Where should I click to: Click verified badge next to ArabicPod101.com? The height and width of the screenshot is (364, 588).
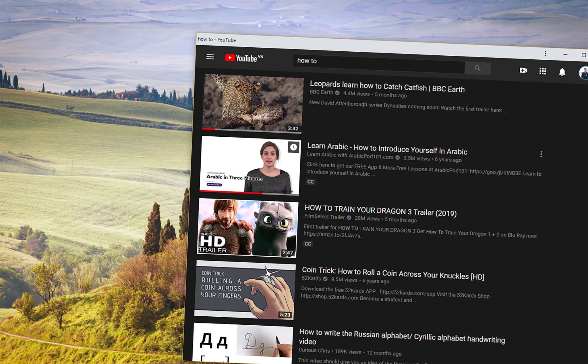[397, 157]
